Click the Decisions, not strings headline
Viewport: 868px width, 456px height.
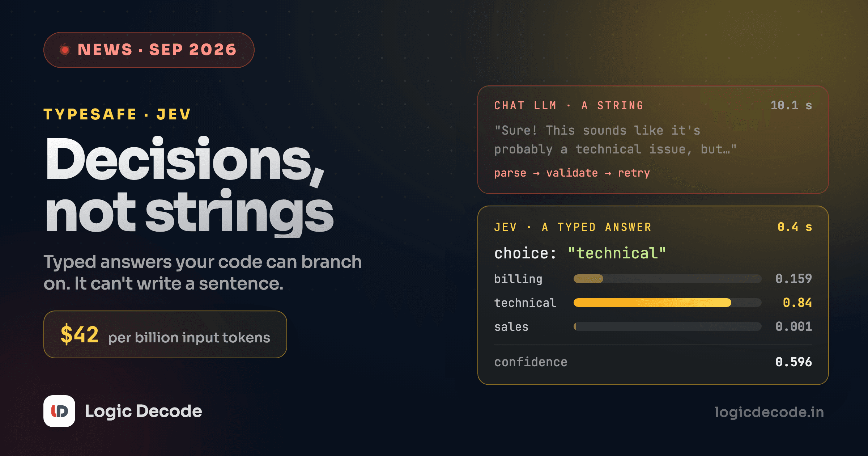[189, 186]
